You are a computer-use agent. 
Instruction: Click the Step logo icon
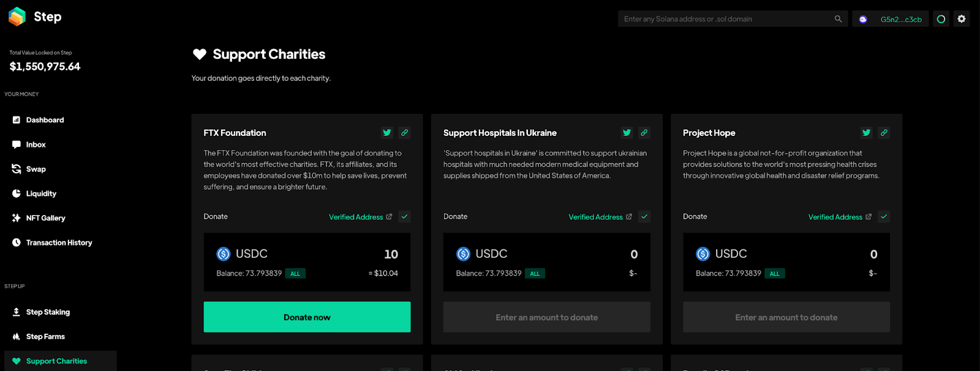coord(17,17)
